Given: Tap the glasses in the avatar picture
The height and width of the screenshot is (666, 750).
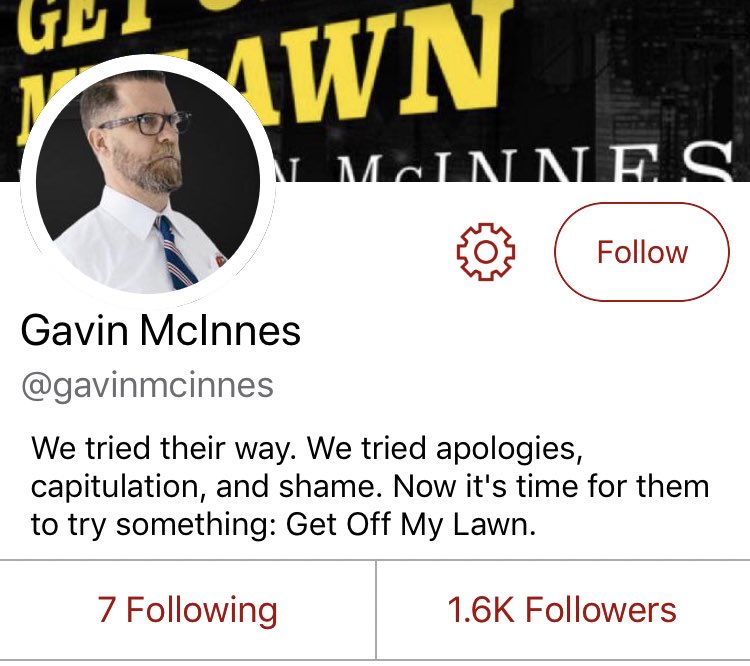Looking at the screenshot, I should click(145, 123).
